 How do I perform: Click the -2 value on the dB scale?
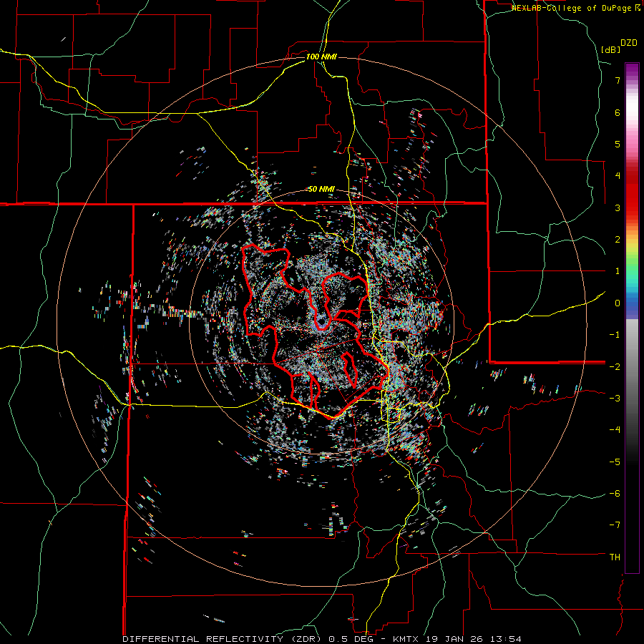tap(615, 366)
